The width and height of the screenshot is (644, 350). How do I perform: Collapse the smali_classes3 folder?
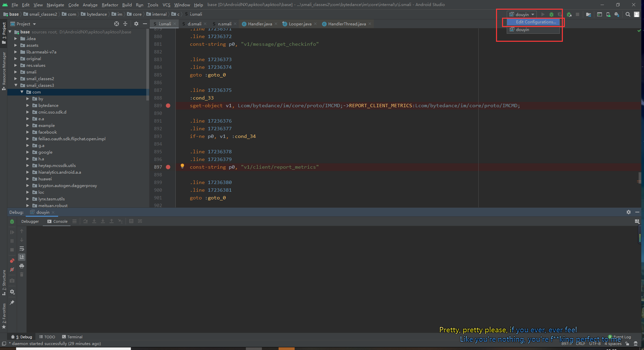tap(16, 85)
